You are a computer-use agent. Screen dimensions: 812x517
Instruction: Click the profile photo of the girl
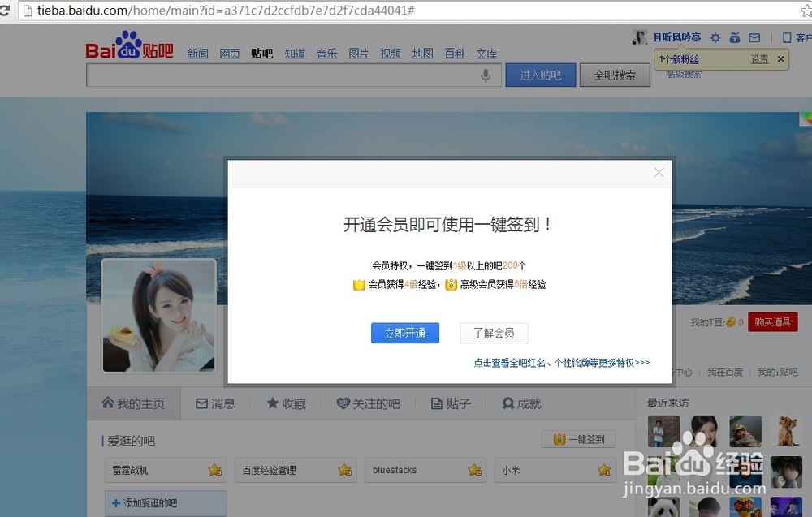coord(159,316)
